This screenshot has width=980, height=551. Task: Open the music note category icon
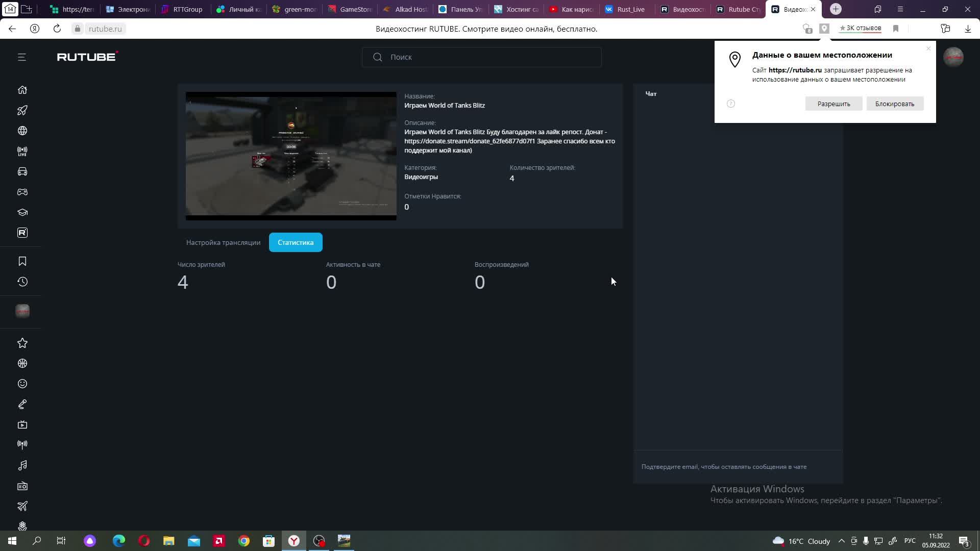coord(22,465)
